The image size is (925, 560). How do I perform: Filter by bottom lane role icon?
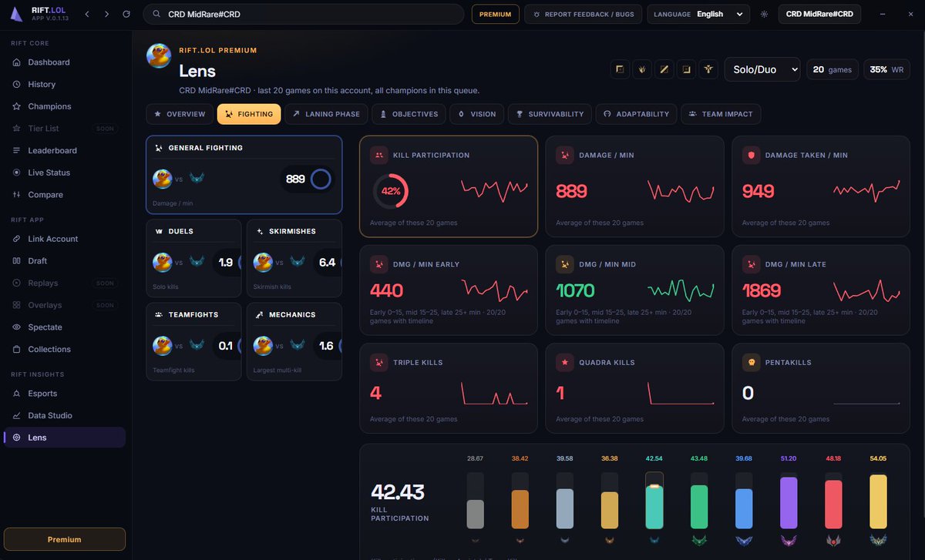(686, 69)
